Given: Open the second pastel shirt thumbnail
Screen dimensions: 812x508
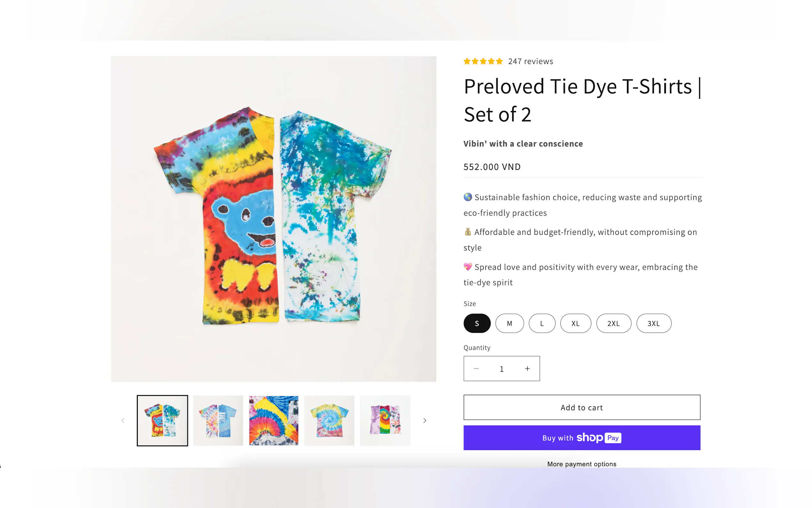Looking at the screenshot, I should click(x=218, y=420).
